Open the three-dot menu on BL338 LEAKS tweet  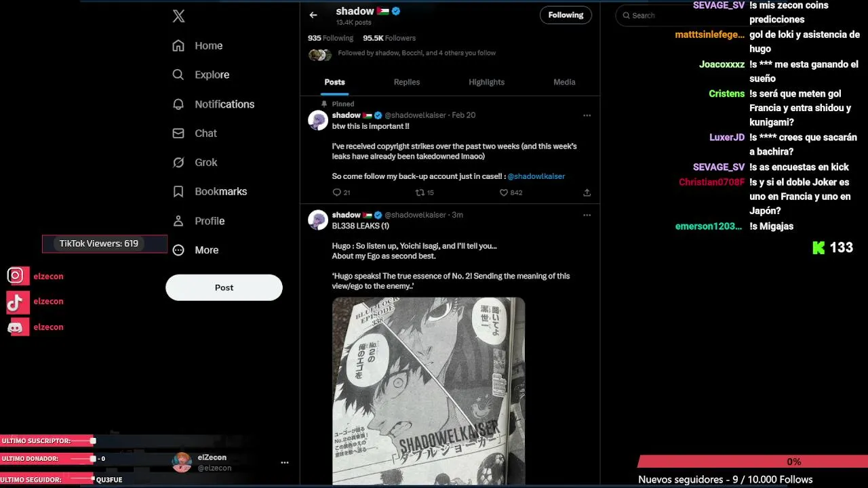tap(587, 215)
